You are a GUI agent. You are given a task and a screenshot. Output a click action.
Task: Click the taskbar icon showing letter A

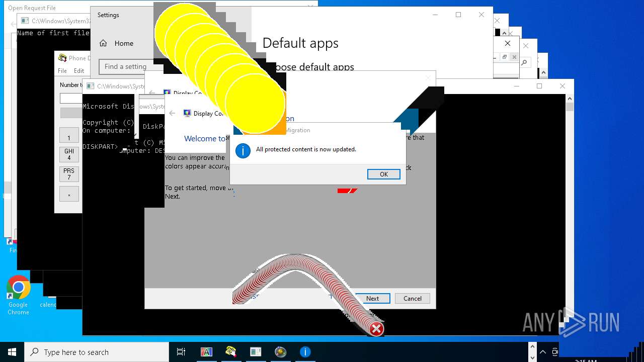click(206, 352)
